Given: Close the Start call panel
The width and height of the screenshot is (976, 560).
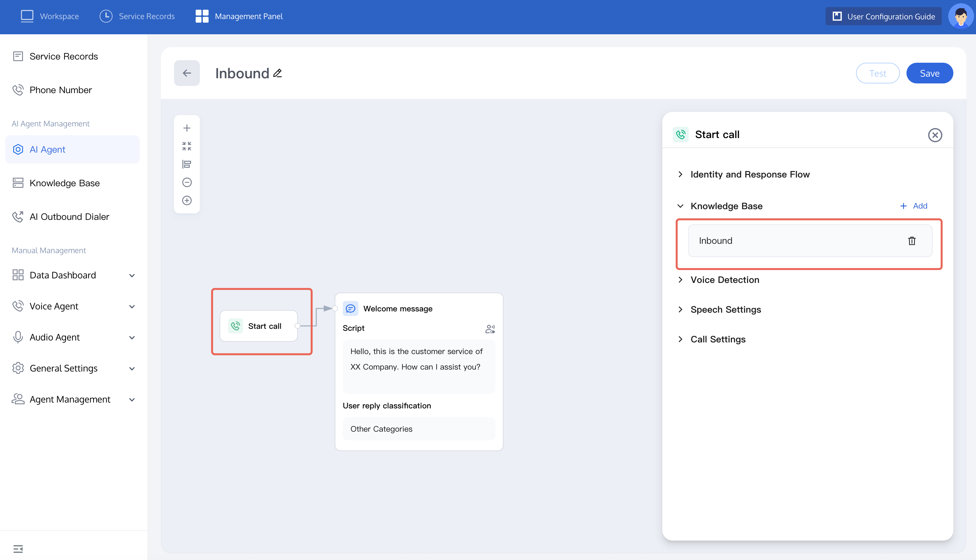Looking at the screenshot, I should tap(935, 135).
